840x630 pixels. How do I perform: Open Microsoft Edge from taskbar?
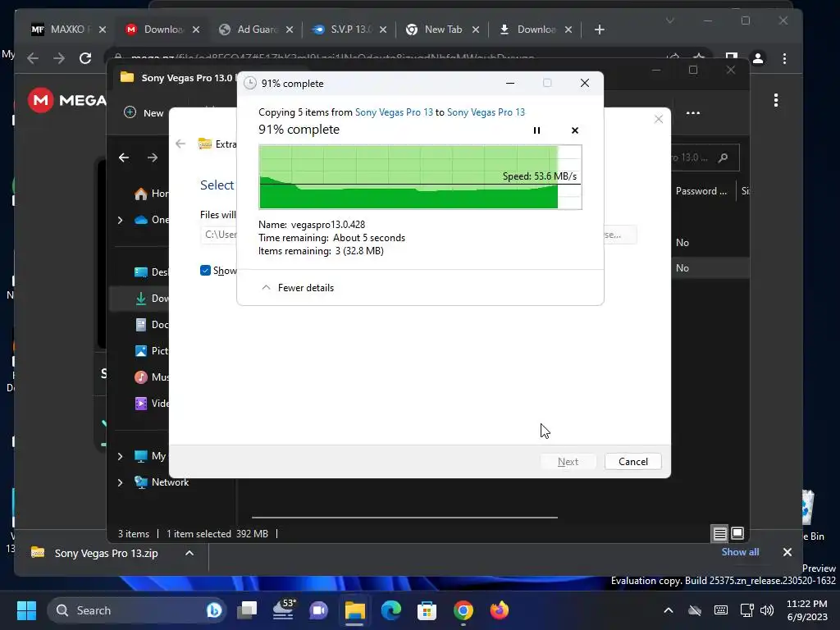[391, 610]
